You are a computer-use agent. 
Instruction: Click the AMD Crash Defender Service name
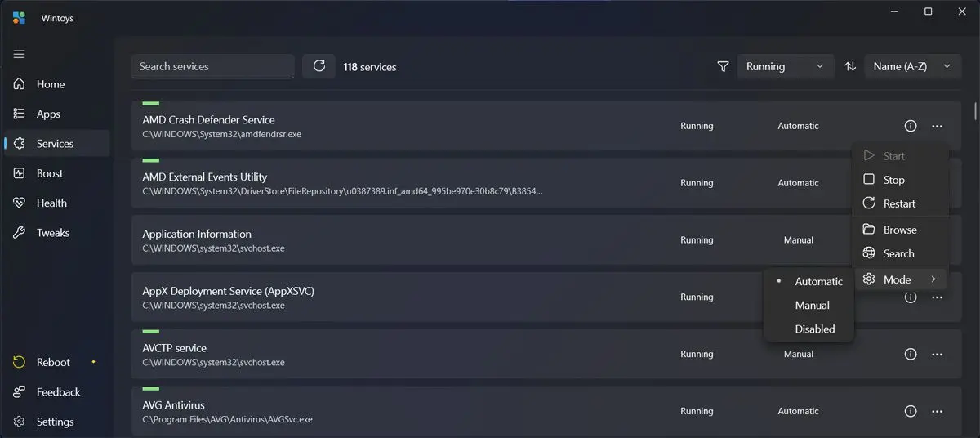click(208, 120)
